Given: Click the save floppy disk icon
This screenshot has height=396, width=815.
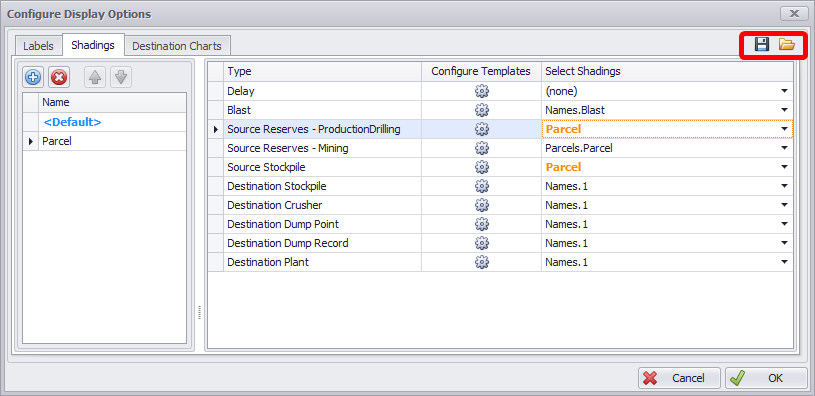Looking at the screenshot, I should [762, 45].
